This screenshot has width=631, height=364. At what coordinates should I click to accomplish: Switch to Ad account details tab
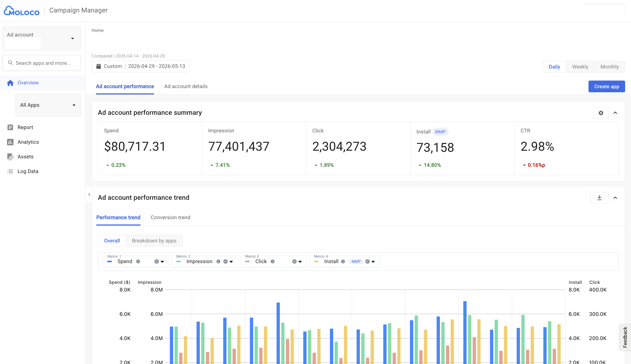coord(186,86)
